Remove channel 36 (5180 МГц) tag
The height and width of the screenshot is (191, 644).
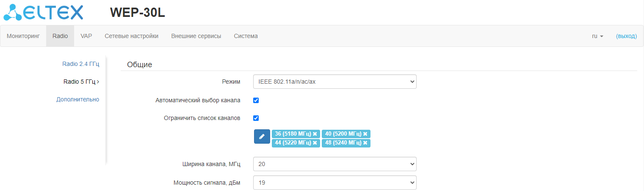[315, 134]
